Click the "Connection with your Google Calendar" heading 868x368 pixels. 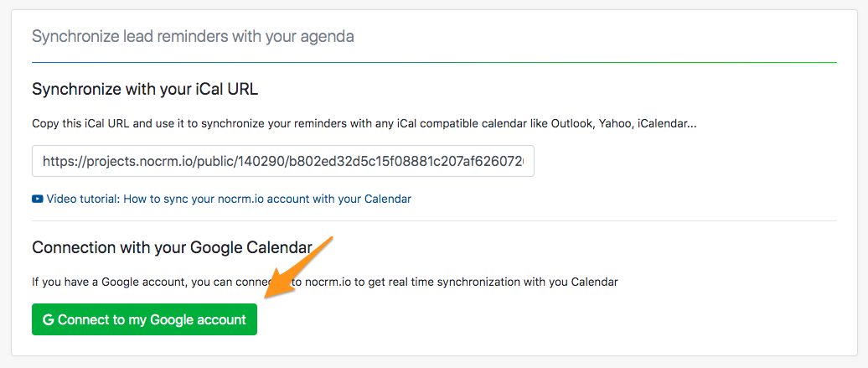pyautogui.click(x=172, y=247)
